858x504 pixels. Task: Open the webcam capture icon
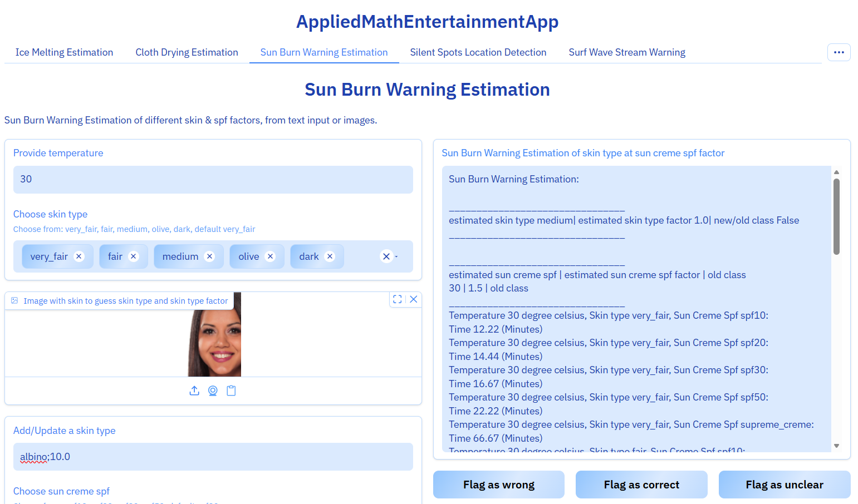(x=213, y=391)
